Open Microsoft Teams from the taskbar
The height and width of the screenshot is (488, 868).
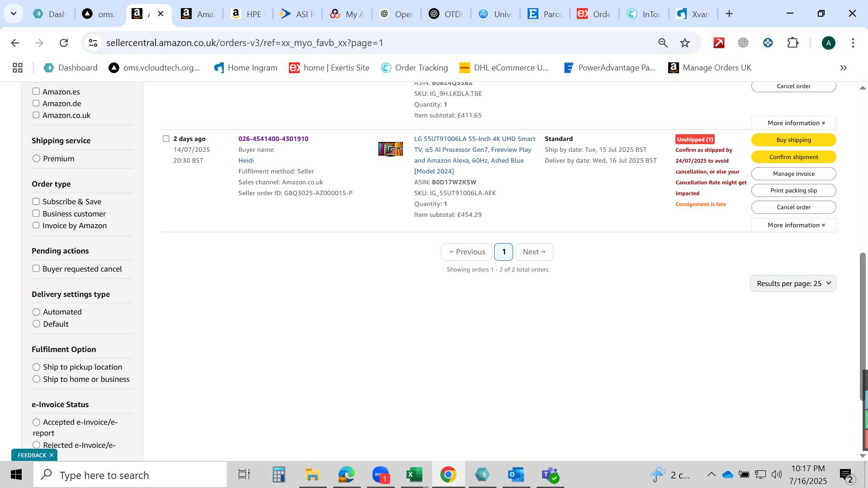coord(550,475)
